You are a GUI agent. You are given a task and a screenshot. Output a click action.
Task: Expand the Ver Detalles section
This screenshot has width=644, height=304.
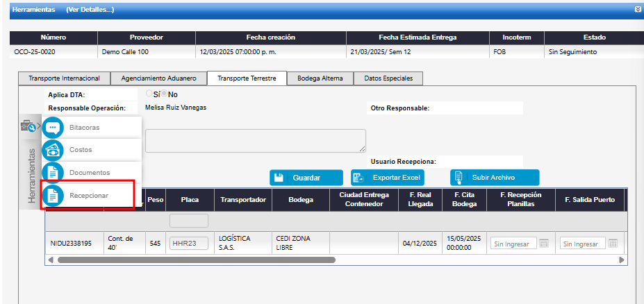tap(90, 10)
